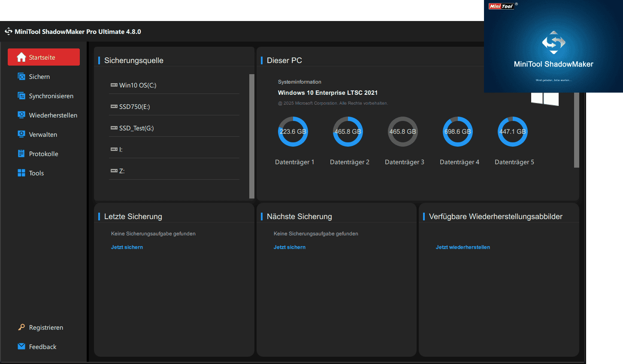The height and width of the screenshot is (364, 623).
Task: Click the ShadowMaker logo in title bar
Action: pyautogui.click(x=9, y=31)
